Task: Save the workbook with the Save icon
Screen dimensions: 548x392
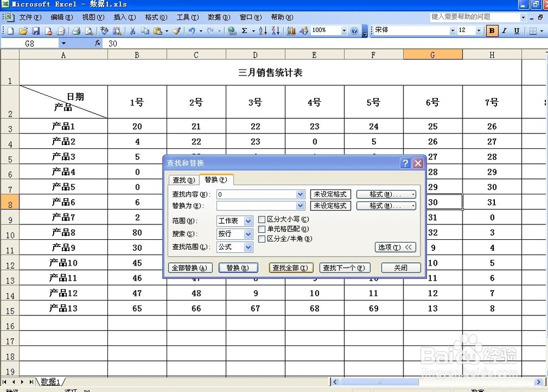Action: [x=36, y=31]
